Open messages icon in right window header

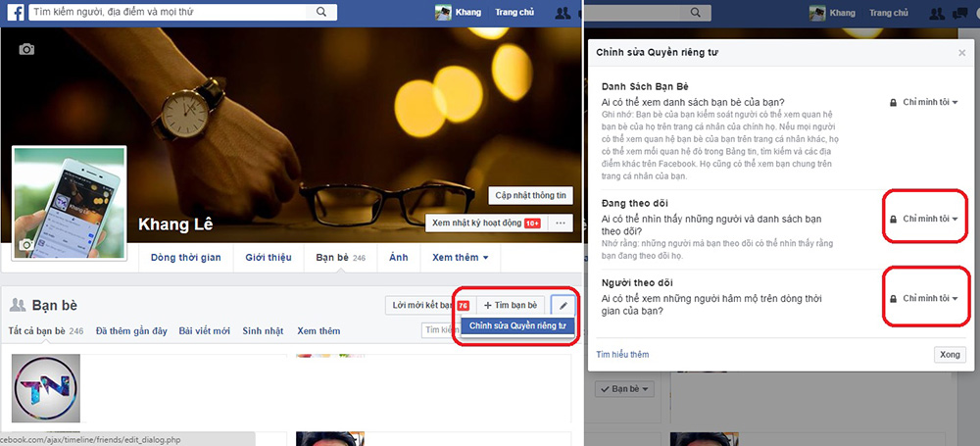(958, 13)
